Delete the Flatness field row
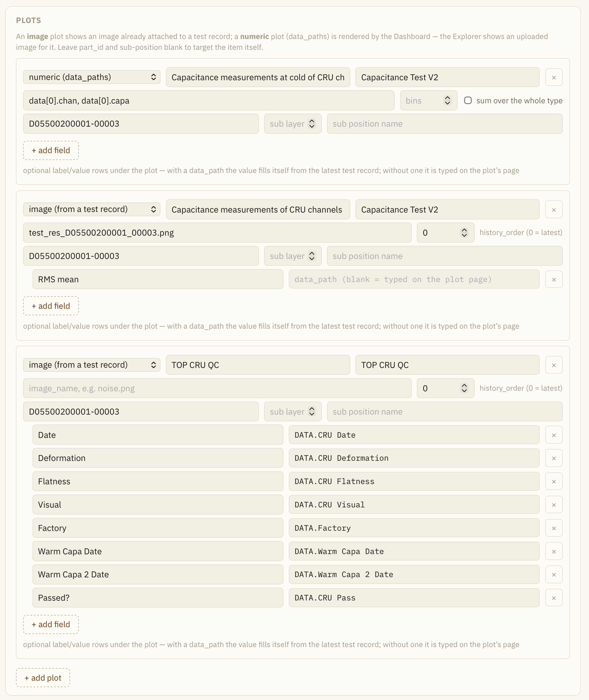Screen dimensions: 589x700 click(554, 481)
